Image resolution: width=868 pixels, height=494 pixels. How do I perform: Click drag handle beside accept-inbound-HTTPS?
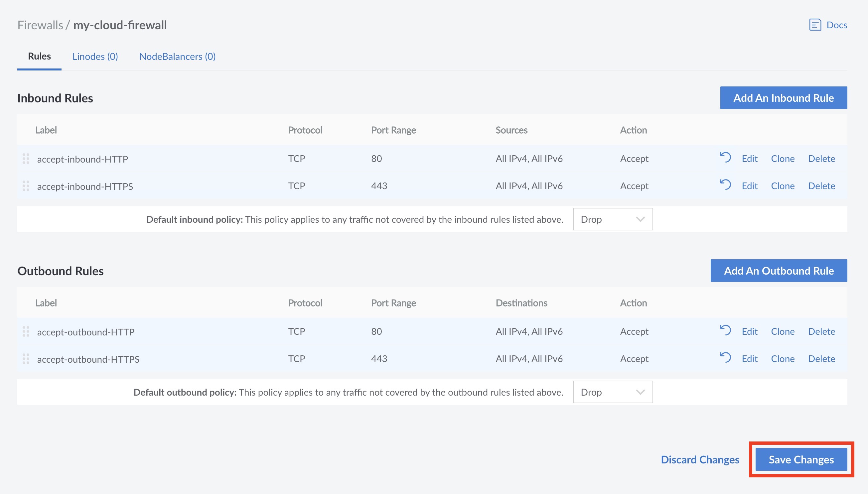[26, 186]
